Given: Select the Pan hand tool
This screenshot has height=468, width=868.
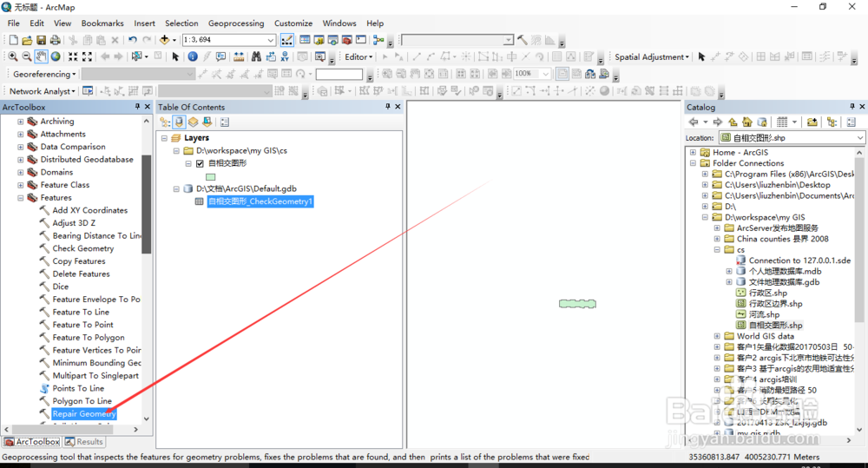Looking at the screenshot, I should 42,56.
